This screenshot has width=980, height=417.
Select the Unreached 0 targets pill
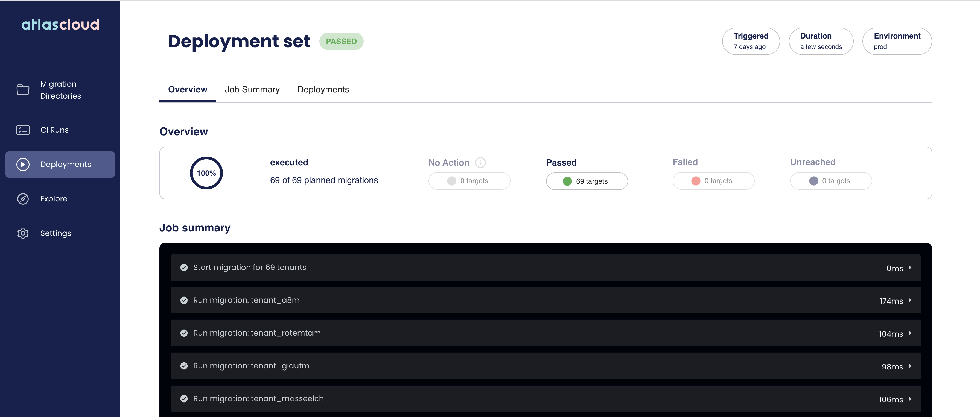click(831, 181)
